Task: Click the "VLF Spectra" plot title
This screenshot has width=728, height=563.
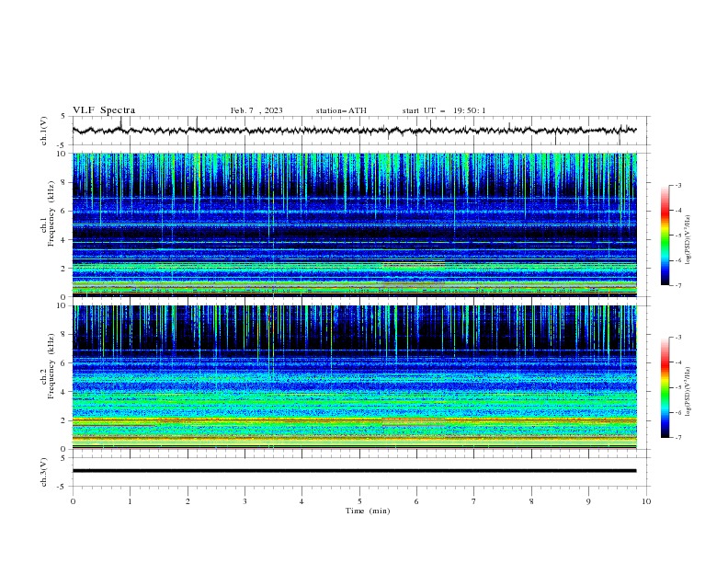Action: point(104,110)
